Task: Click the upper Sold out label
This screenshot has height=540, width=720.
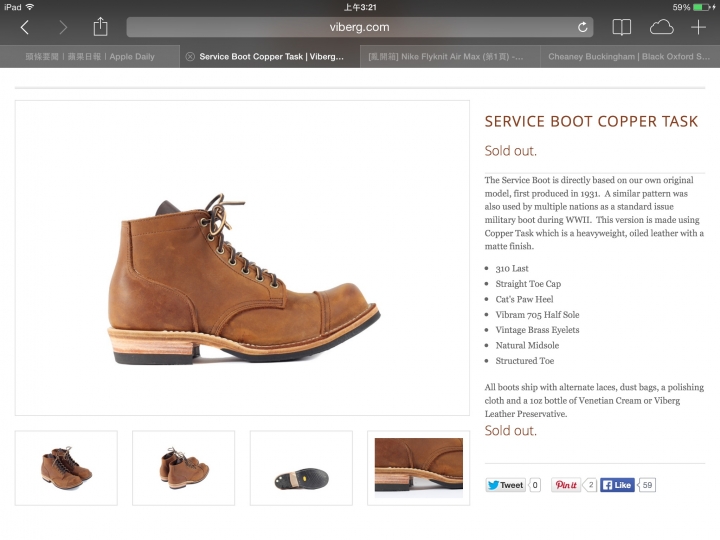Action: (511, 151)
